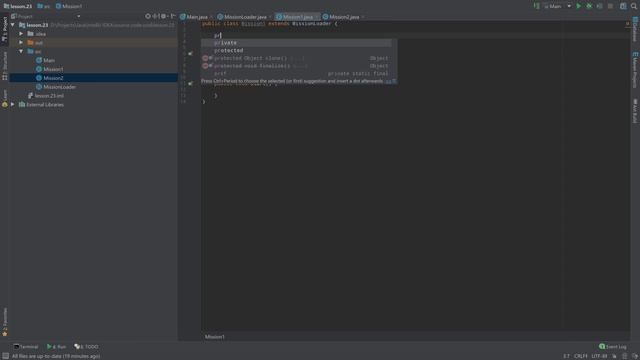
Task: Toggle the Maven Projects tool window tab
Action: (x=635, y=69)
